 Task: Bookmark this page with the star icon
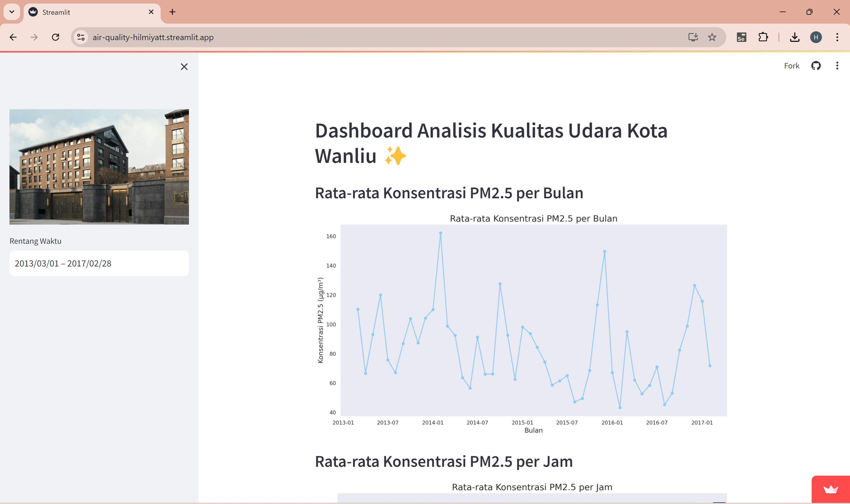(712, 37)
